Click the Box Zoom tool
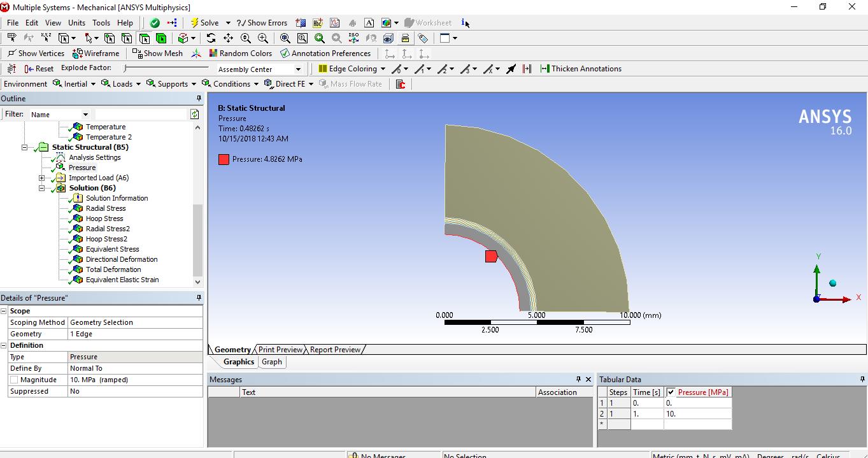This screenshot has height=458, width=868. click(x=263, y=38)
